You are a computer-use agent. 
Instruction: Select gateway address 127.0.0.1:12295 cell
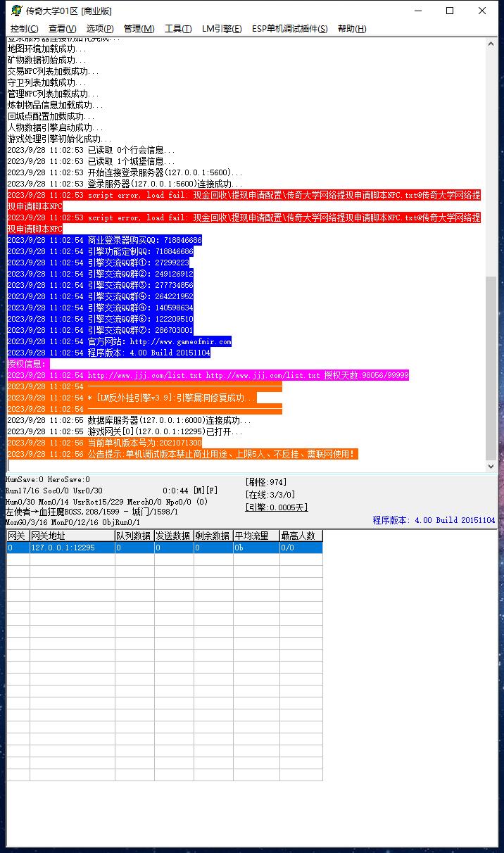(x=72, y=548)
